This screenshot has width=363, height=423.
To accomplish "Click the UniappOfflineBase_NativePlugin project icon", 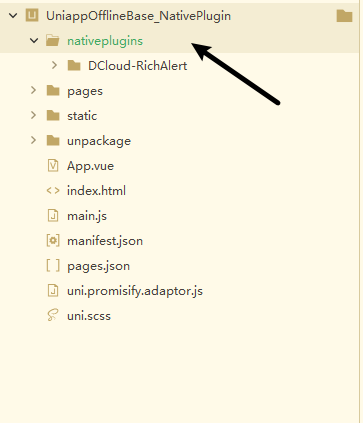I will 32,16.
